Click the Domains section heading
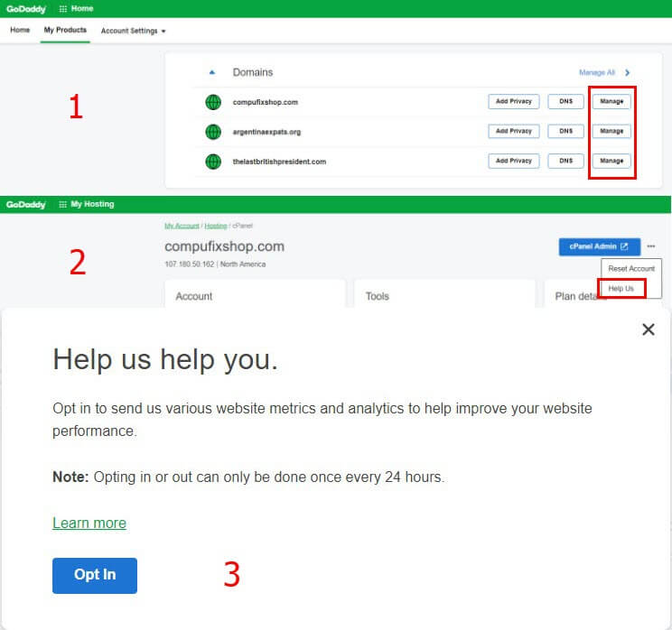The image size is (672, 630). (253, 72)
